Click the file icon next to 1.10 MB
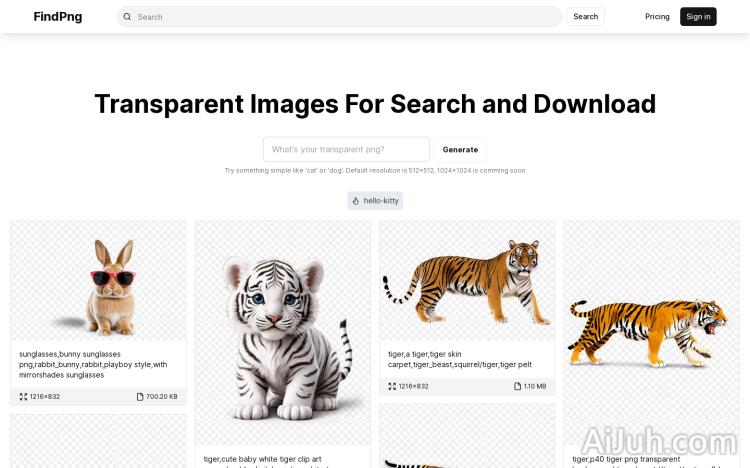Screen dimensions: 750x468 (x=517, y=386)
